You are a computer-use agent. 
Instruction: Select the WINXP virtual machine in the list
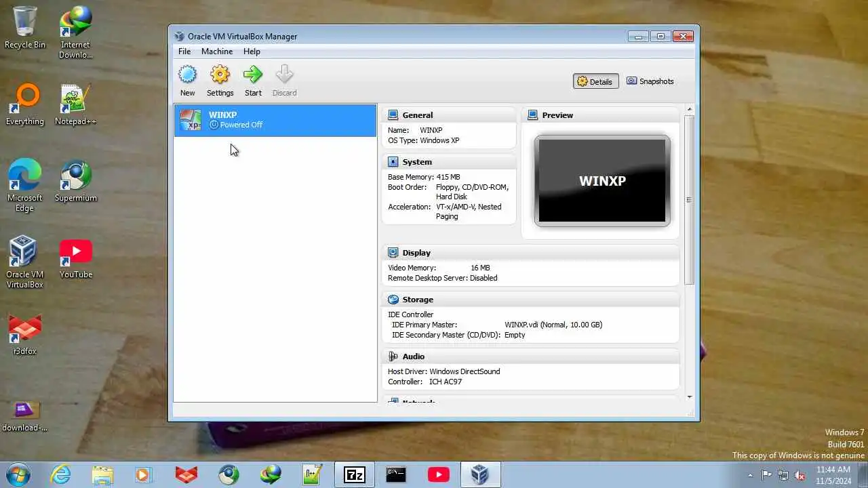[x=275, y=120]
